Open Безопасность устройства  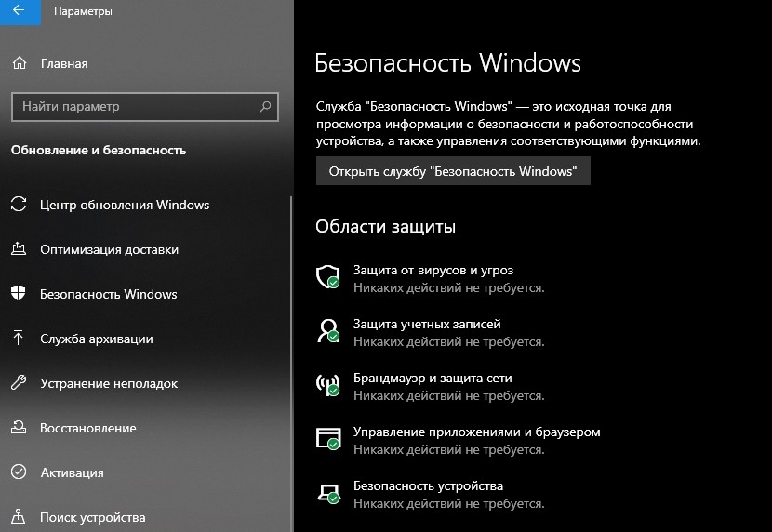coord(428,486)
